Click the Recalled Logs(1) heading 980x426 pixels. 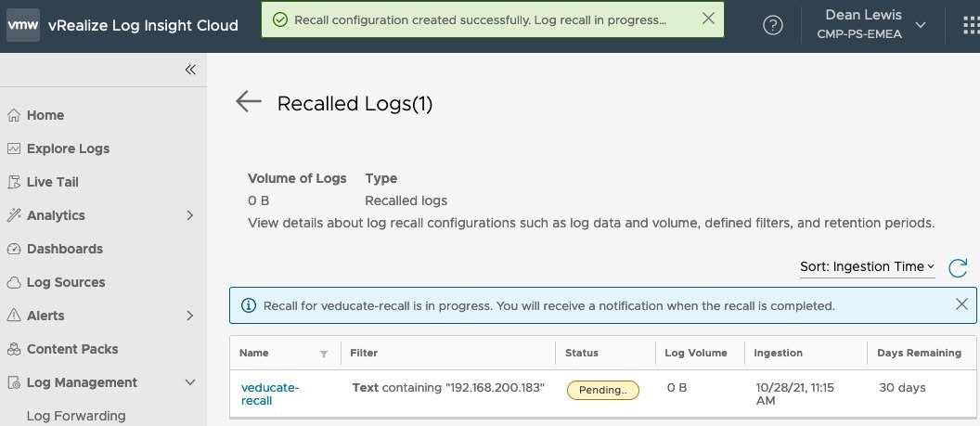(x=355, y=103)
